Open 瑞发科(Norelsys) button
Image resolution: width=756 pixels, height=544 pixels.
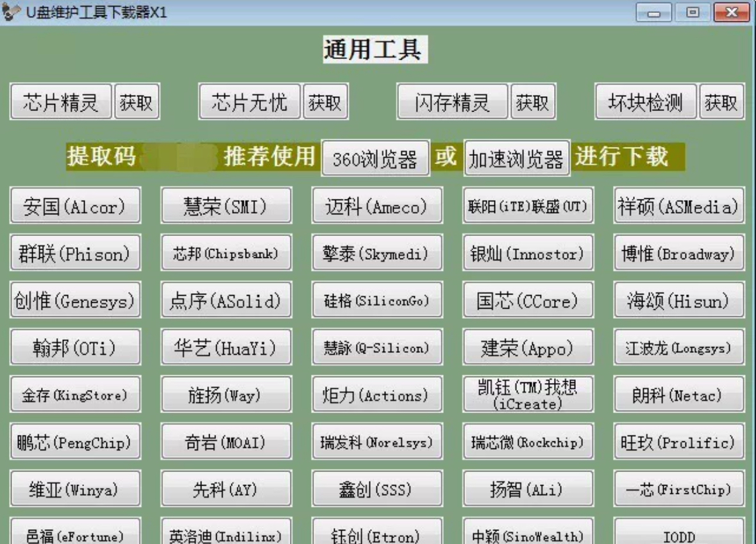click(377, 441)
